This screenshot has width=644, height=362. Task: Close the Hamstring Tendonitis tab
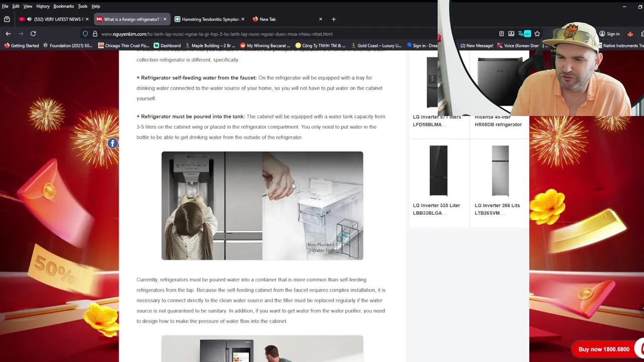point(243,19)
